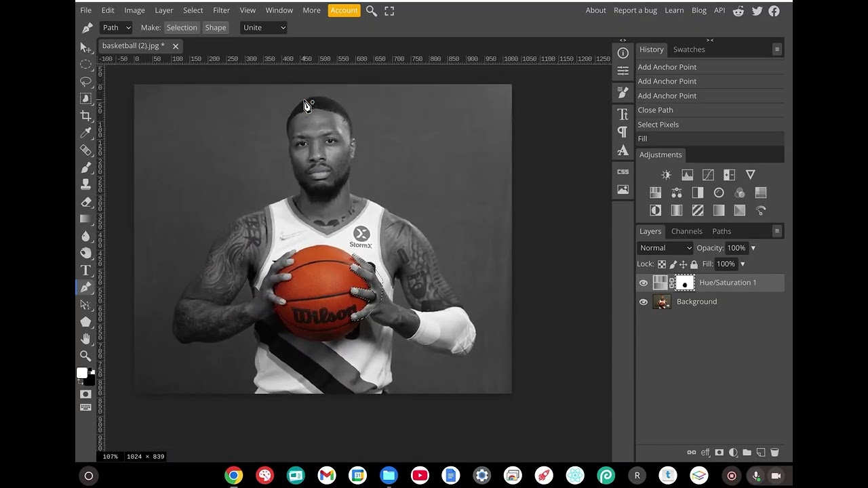Delete layer with the trash icon

[x=774, y=453]
